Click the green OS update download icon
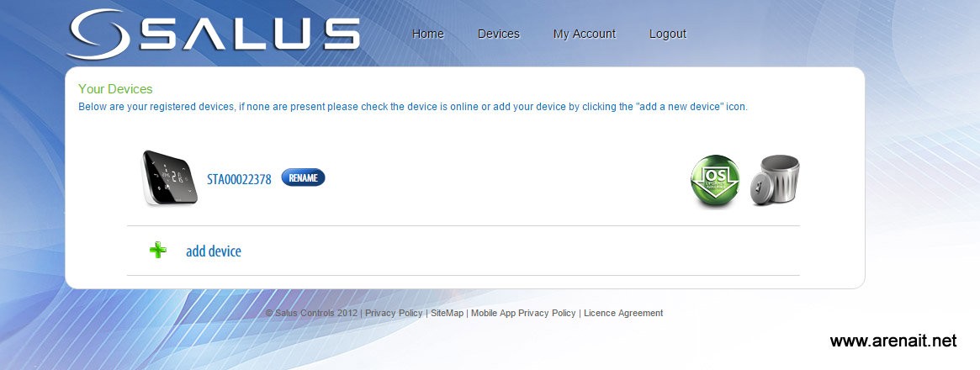Image resolution: width=980 pixels, height=370 pixels. (715, 180)
